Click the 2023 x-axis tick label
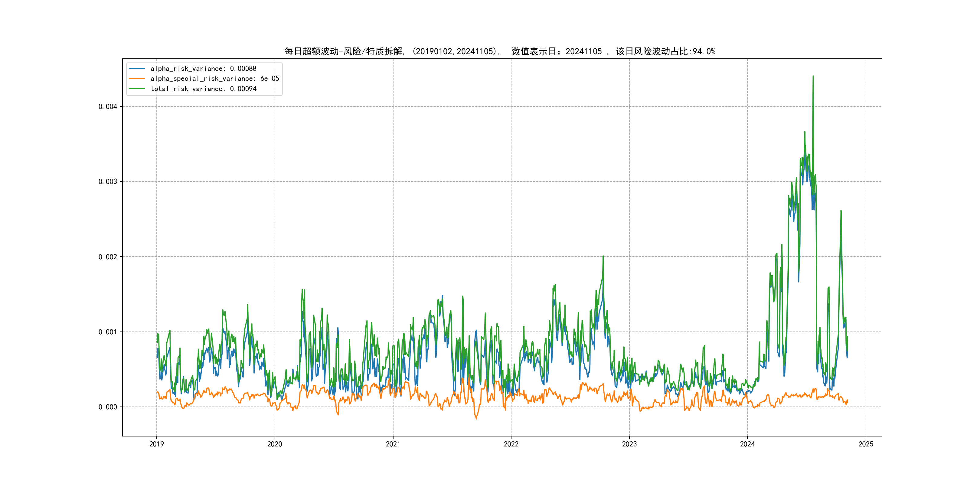980x490 pixels. (629, 444)
